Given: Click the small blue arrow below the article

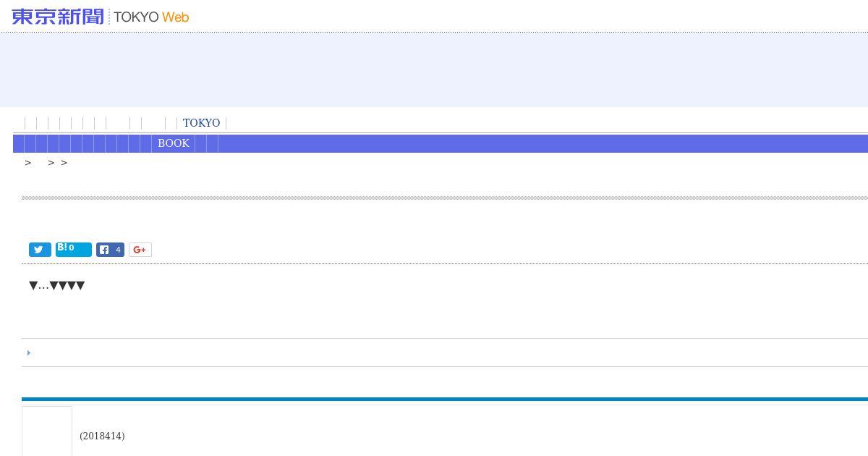Looking at the screenshot, I should coord(29,352).
